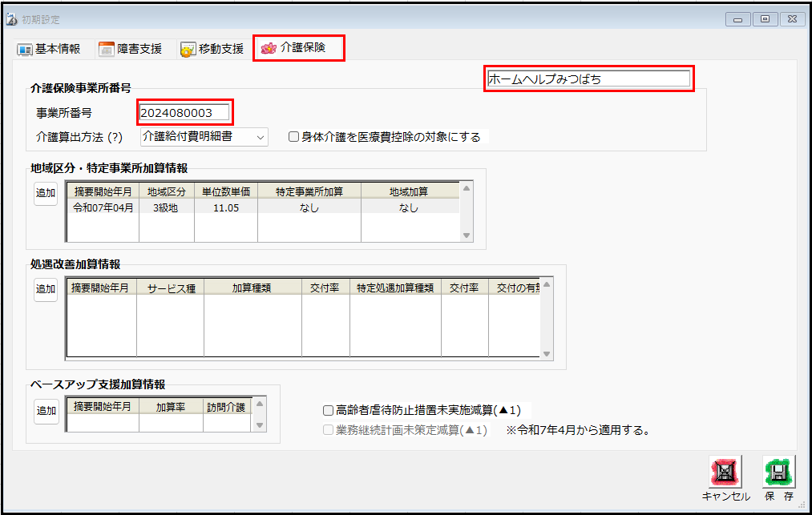The image size is (812, 515).
Task: Check 高齢者虐待防止措置未実施減算 checkbox
Action: coord(328,410)
